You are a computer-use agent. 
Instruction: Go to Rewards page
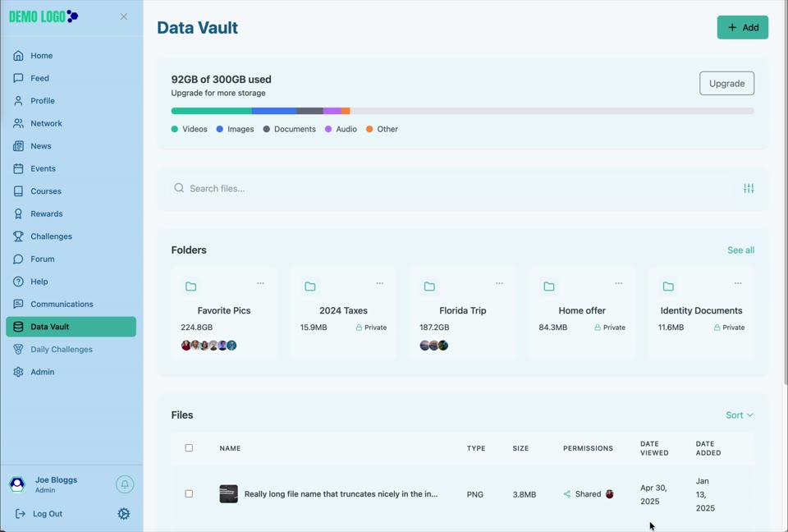click(x=71, y=213)
